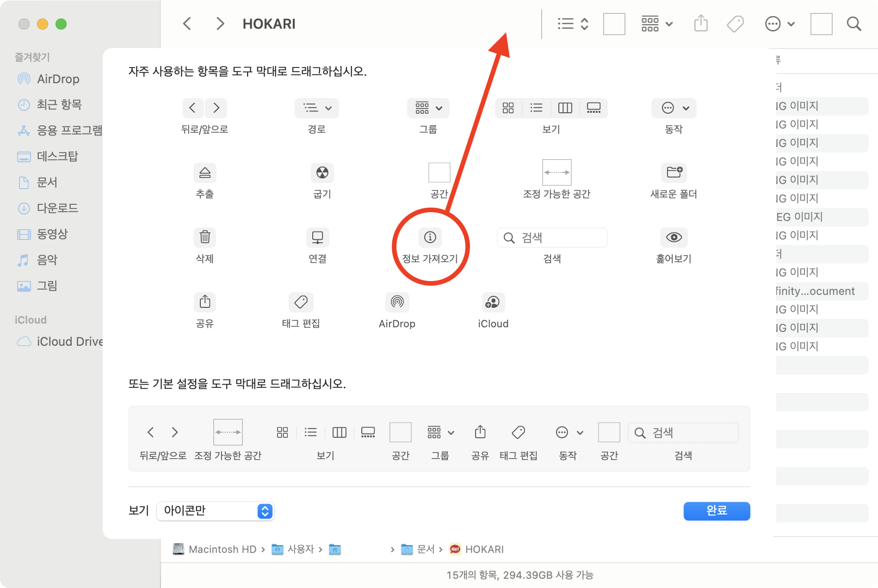Click 사용자 folder in the path bar
The height and width of the screenshot is (588, 878).
(x=293, y=549)
